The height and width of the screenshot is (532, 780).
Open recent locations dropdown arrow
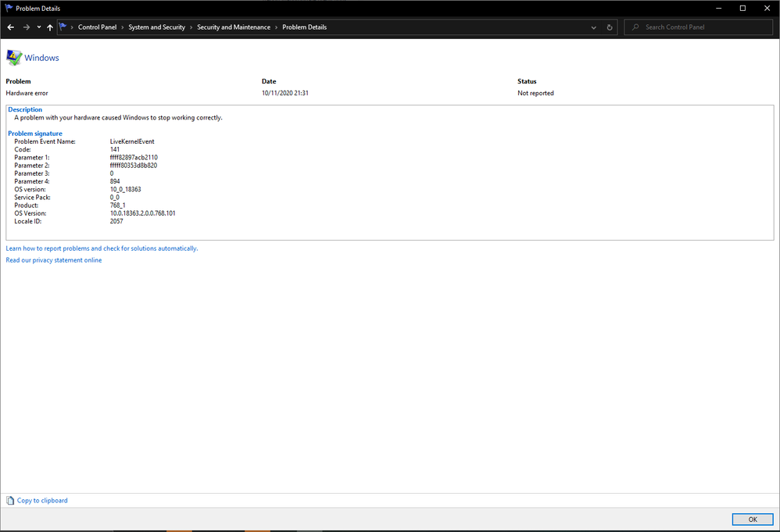pyautogui.click(x=39, y=27)
